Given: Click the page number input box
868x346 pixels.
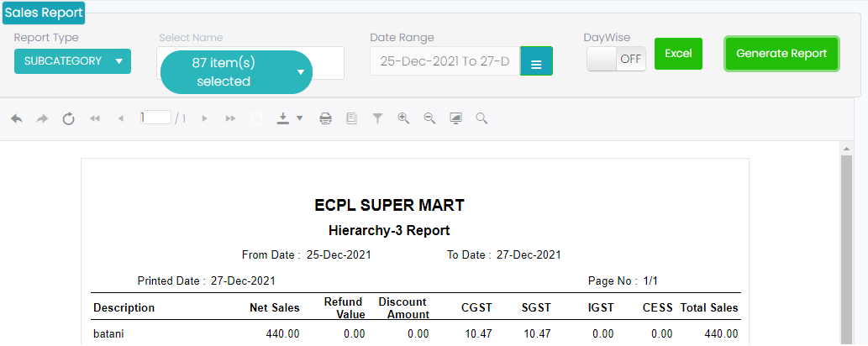Looking at the screenshot, I should click(x=155, y=118).
